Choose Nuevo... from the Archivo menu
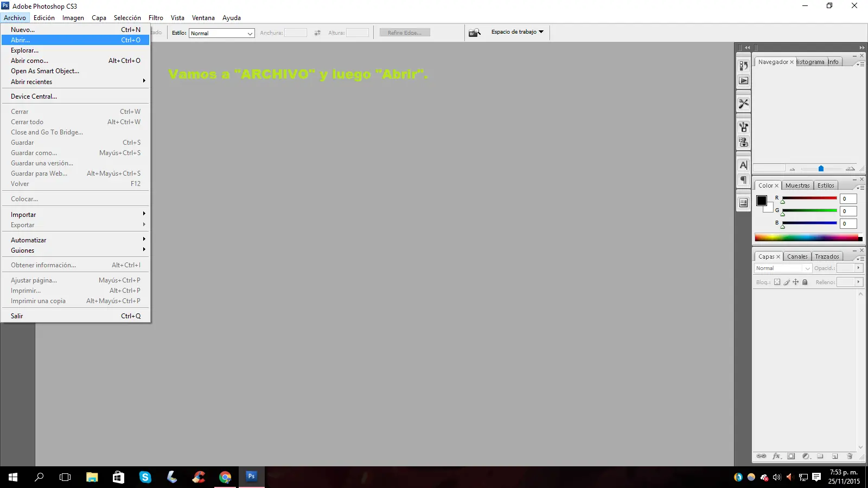The width and height of the screenshot is (868, 488). (75, 30)
